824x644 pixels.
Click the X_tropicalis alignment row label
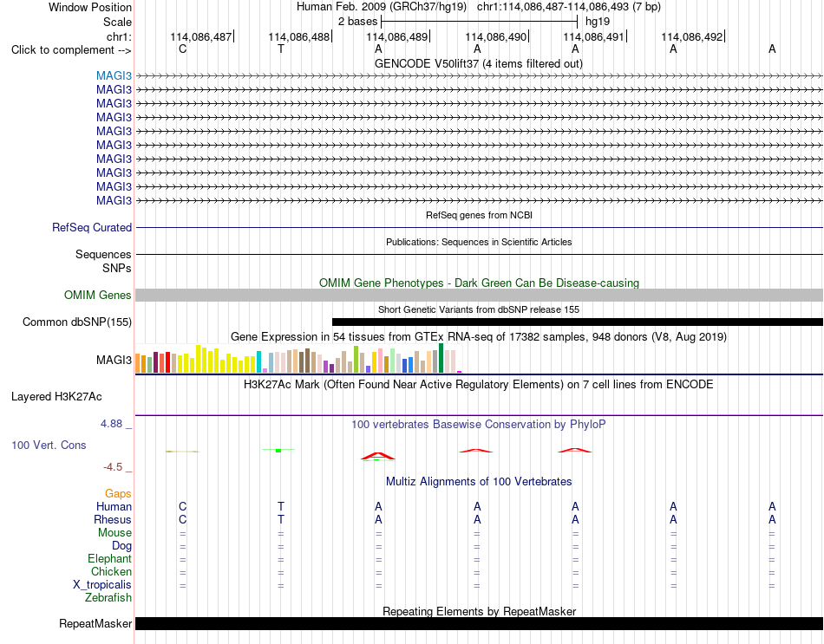click(102, 585)
